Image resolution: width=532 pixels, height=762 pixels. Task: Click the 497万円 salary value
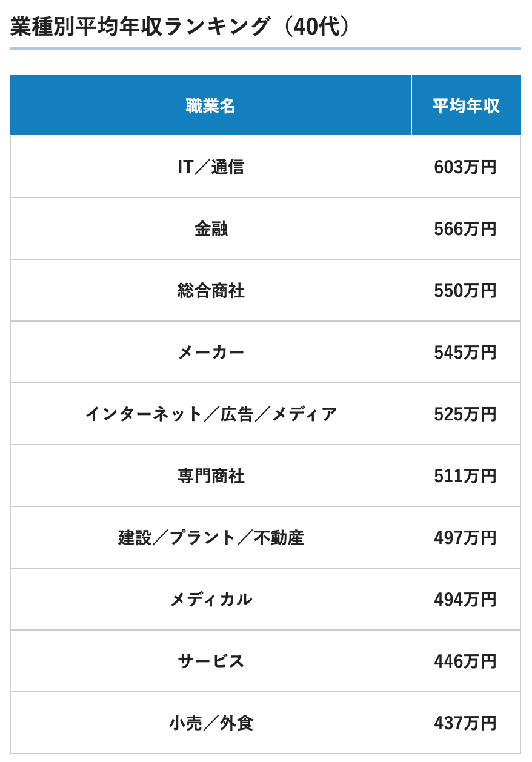pyautogui.click(x=465, y=538)
